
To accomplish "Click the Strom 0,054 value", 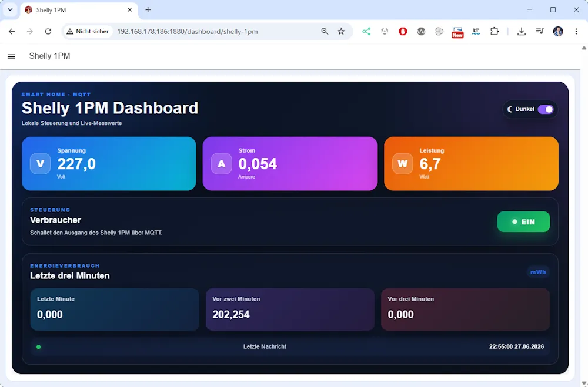I will [258, 164].
